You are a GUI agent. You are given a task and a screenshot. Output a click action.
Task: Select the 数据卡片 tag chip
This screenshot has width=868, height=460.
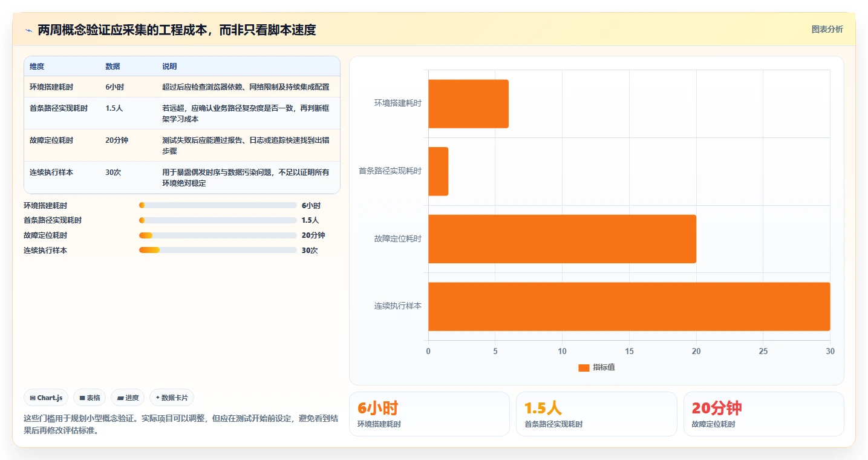(x=172, y=398)
